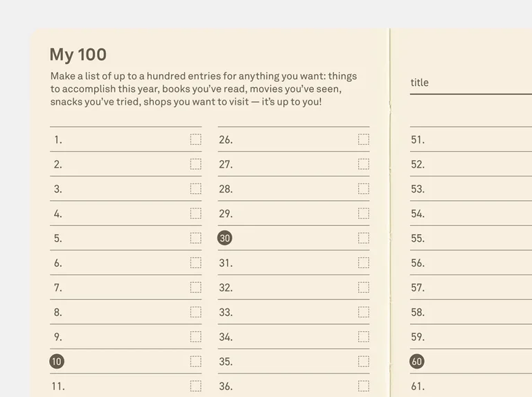The height and width of the screenshot is (397, 532).
Task: Click the circled 10 milestone marker
Action: point(57,362)
